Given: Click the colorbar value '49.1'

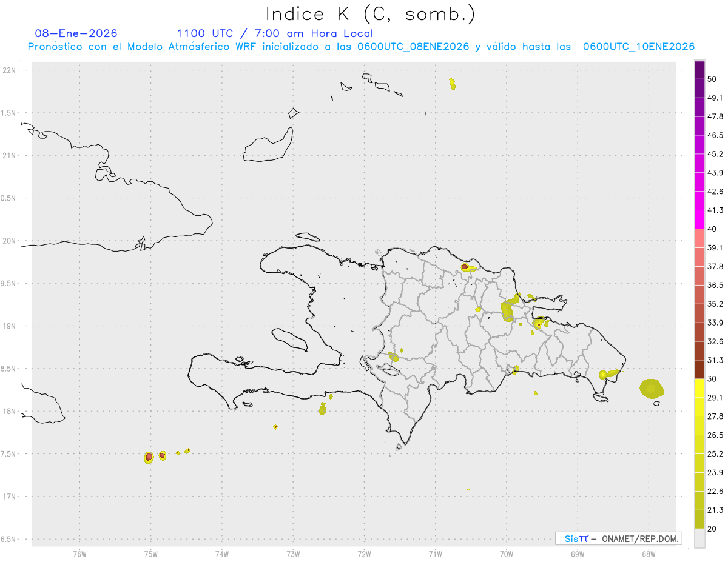Looking at the screenshot, I should point(716,98).
